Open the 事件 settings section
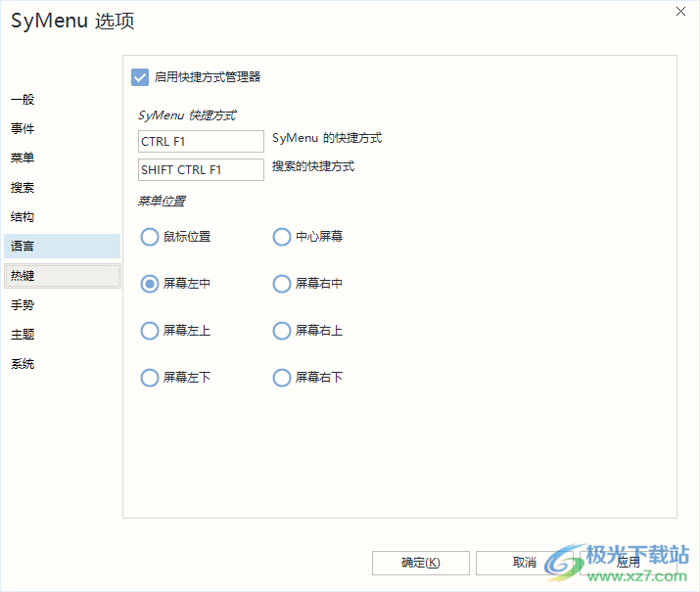 click(x=62, y=129)
